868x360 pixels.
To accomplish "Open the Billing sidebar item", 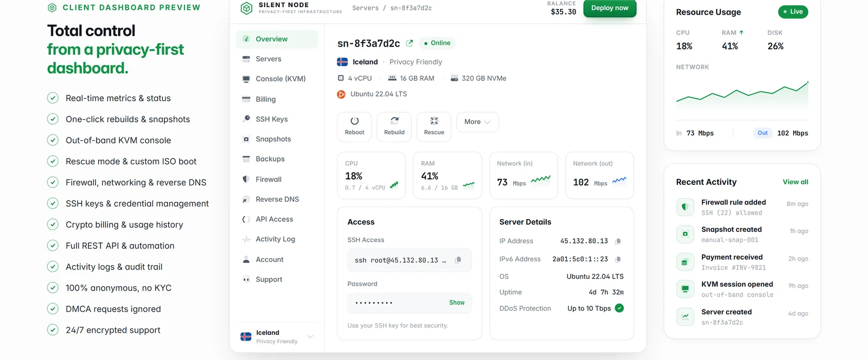I will [x=277, y=99].
